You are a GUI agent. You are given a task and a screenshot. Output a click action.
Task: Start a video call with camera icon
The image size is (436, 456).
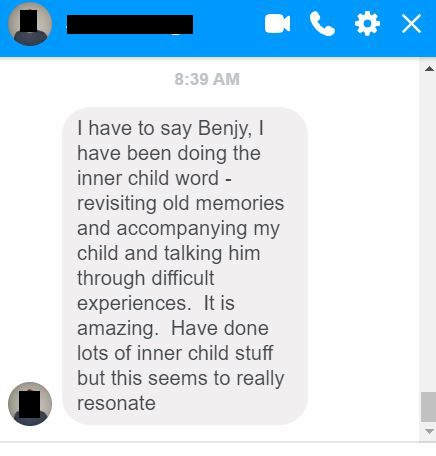(277, 24)
